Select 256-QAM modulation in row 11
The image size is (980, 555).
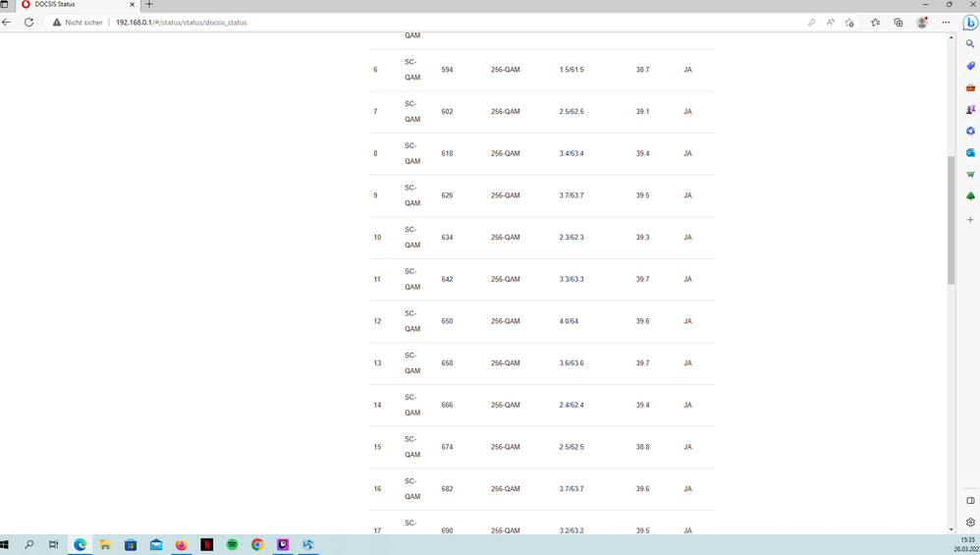point(505,279)
